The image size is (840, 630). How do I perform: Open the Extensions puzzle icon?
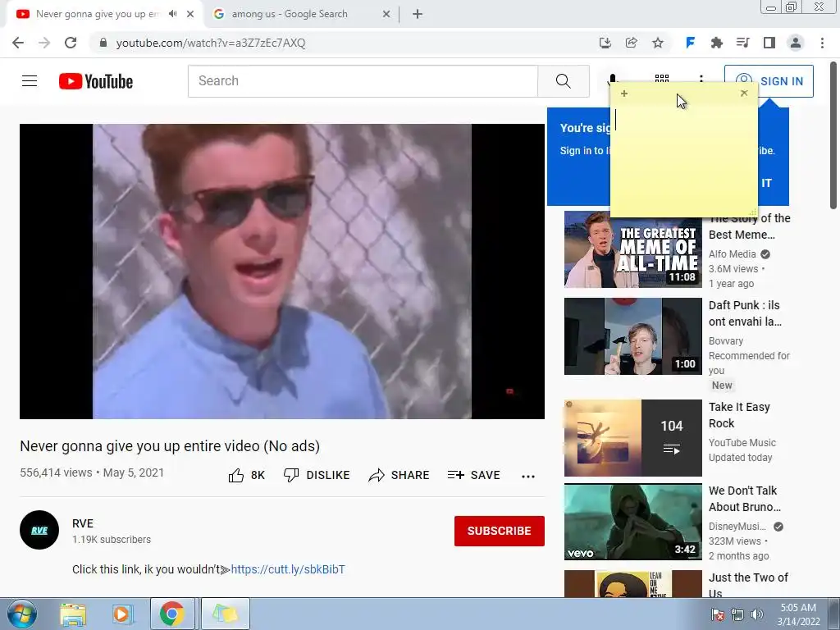pyautogui.click(x=716, y=43)
